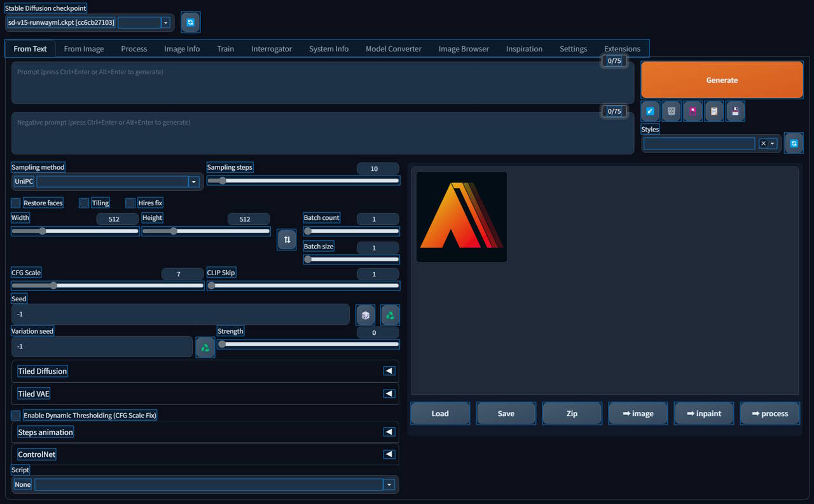
Task: Refresh the Styles list
Action: 794,144
